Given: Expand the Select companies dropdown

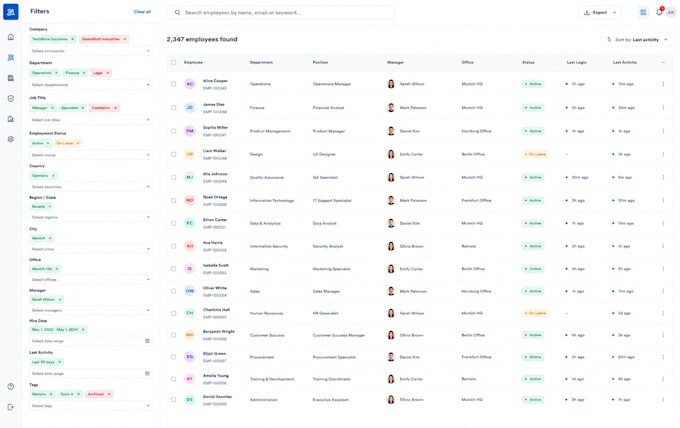Looking at the screenshot, I should [91, 51].
